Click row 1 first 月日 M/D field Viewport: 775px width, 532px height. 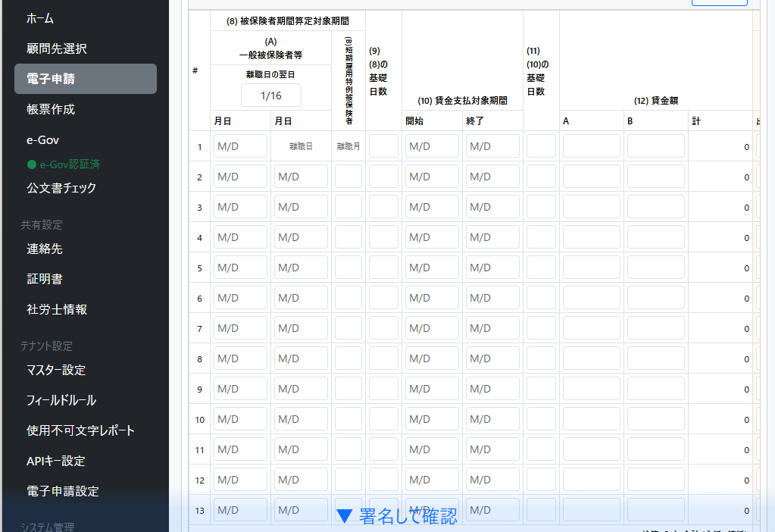(240, 146)
